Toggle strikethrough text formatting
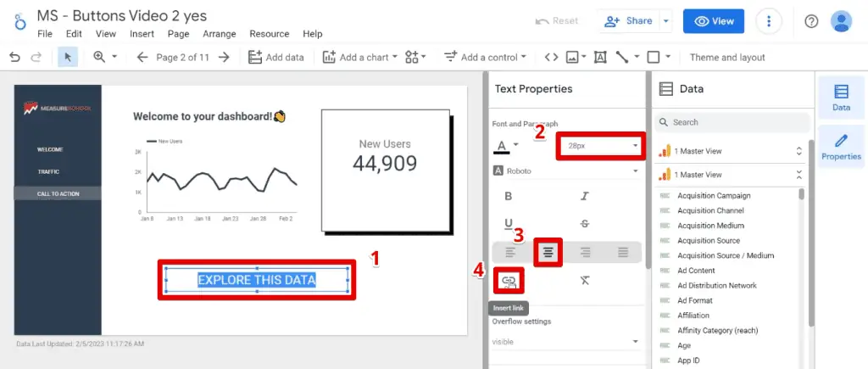Viewport: 868px width, 369px height. coord(585,224)
